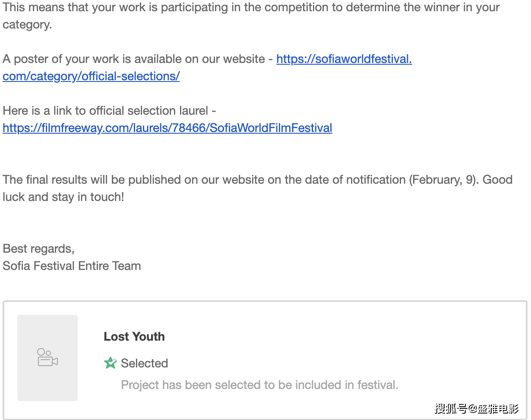This screenshot has height=420, width=531.
Task: Click the Sohu watermark at bottom right
Action: [476, 408]
